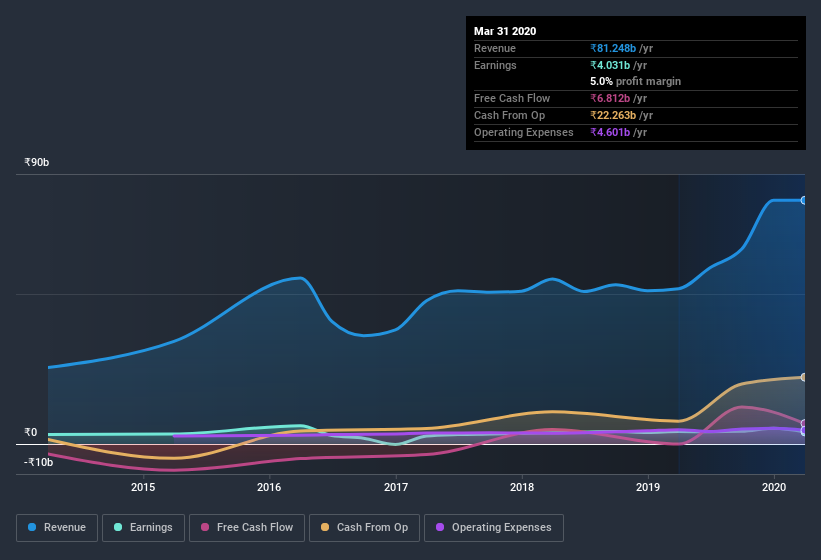Click the Mar 31 2020 tooltip date

point(505,31)
